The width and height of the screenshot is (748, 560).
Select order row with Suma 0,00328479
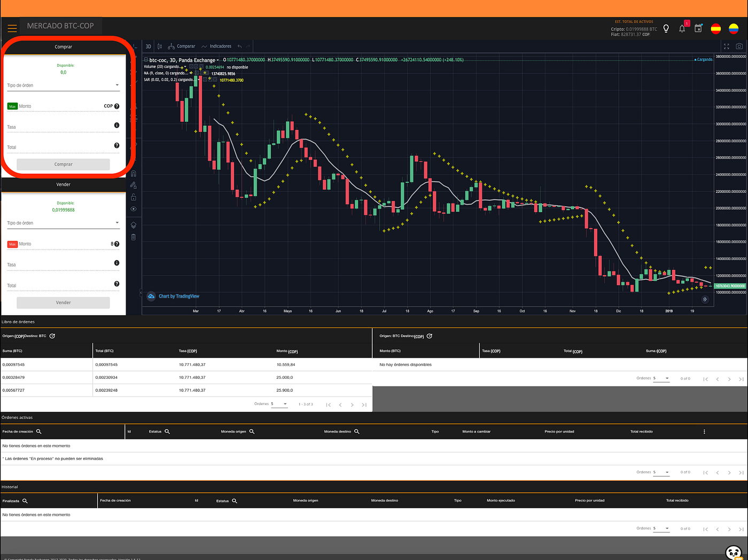click(186, 377)
